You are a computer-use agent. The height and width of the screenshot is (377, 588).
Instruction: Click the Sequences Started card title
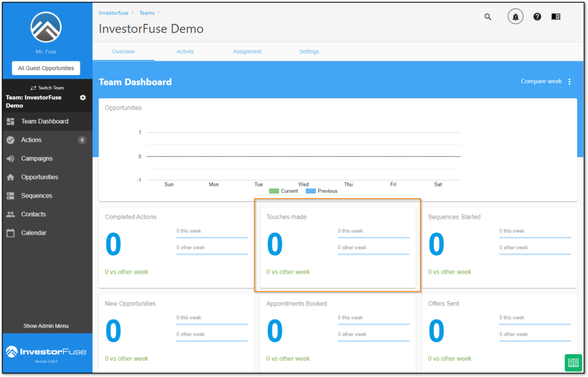454,217
